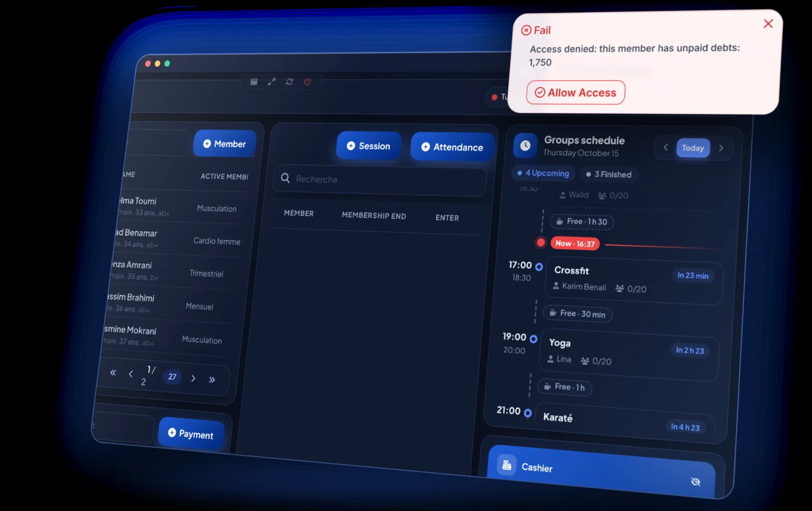This screenshot has width=812, height=511.
Task: Dismiss the Fail notification with the X
Action: (768, 24)
